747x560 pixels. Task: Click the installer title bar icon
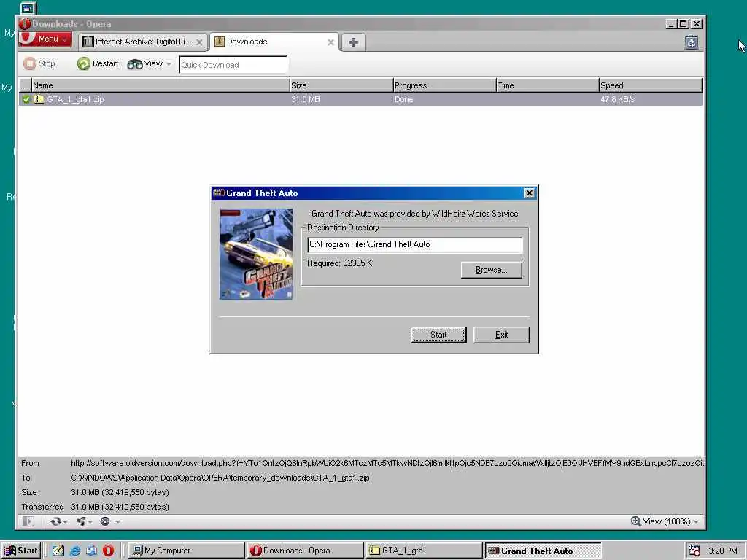click(218, 192)
